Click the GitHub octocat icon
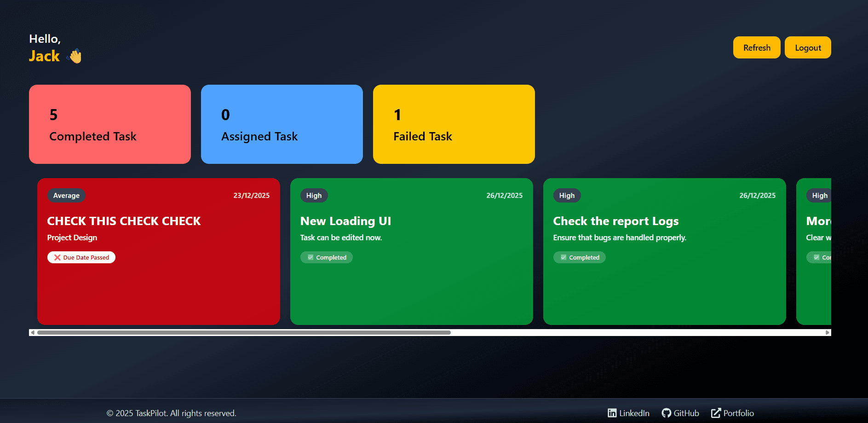 pos(666,413)
